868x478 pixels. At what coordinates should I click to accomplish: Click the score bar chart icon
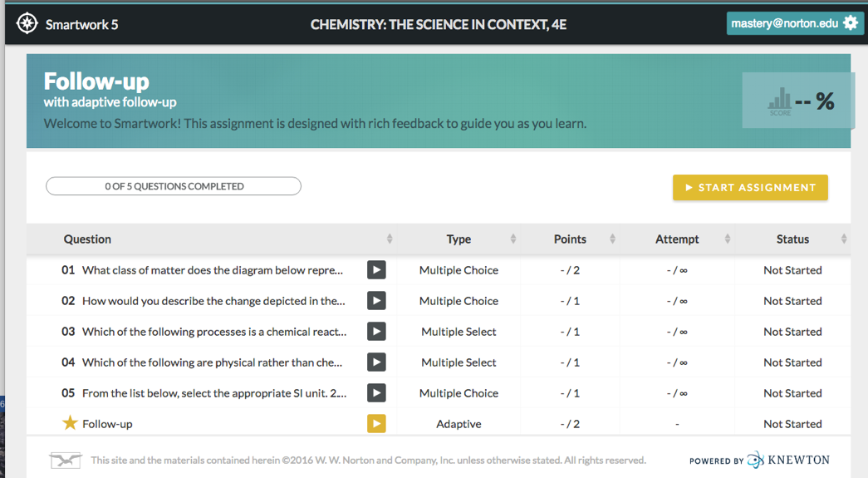pyautogui.click(x=780, y=101)
